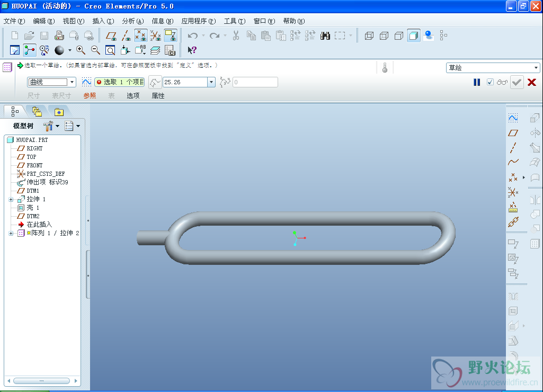Open the appearance sphere dropdown arrow
543x392 pixels.
coord(69,50)
